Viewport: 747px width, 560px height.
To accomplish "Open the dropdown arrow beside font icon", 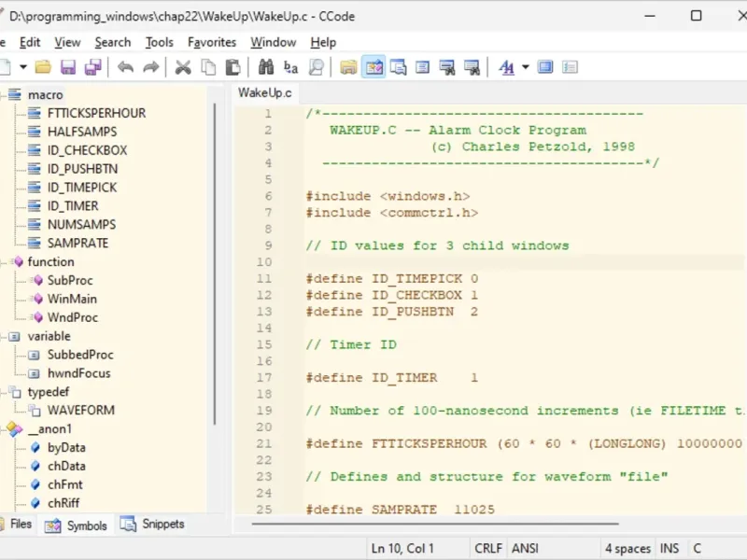I will point(525,67).
